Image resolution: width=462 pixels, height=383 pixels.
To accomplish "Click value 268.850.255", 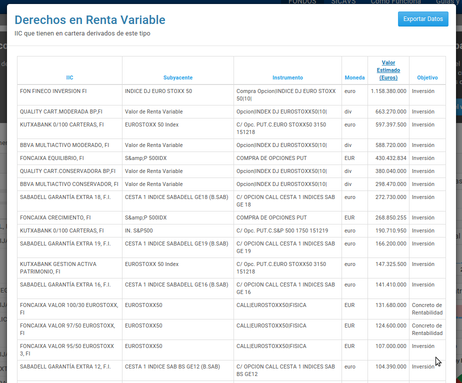I will (391, 218).
